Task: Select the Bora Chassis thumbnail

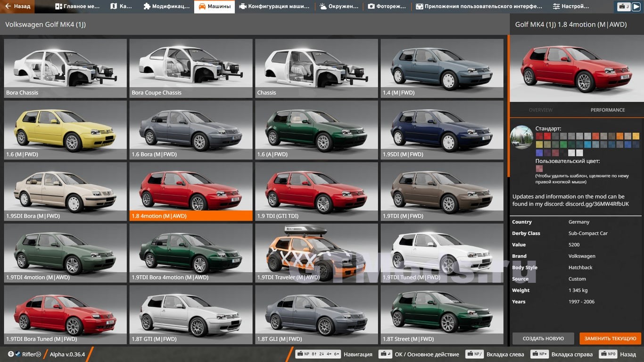Action: coord(65,68)
